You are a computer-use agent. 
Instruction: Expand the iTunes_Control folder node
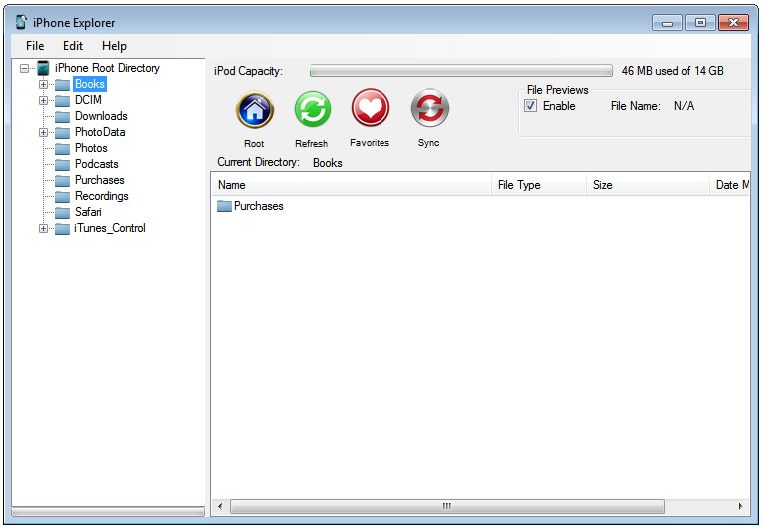click(43, 228)
